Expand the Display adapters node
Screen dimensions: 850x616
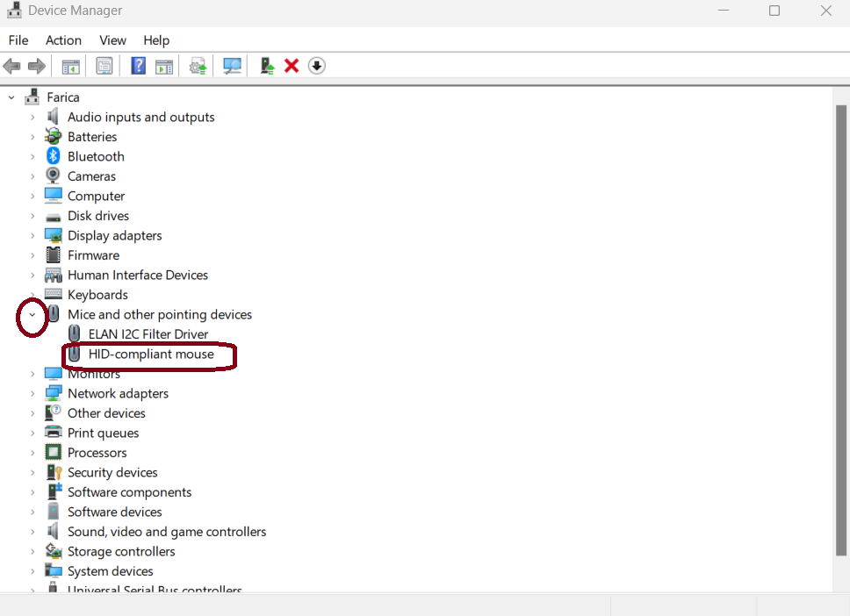(x=32, y=235)
